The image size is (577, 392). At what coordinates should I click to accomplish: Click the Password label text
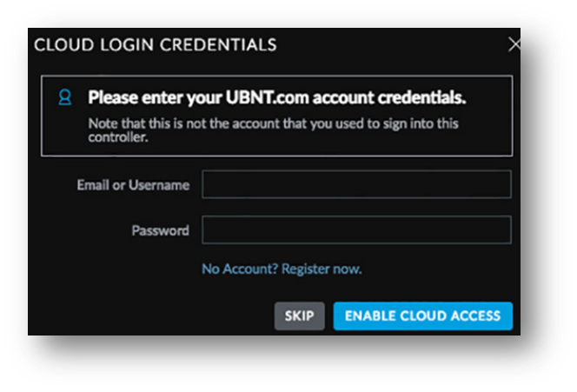[x=161, y=230]
